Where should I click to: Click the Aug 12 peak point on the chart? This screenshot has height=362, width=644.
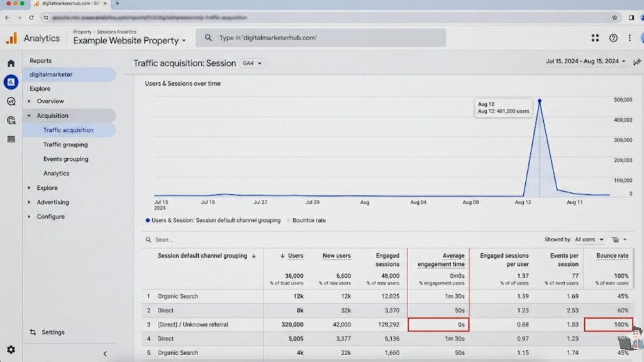click(x=539, y=101)
